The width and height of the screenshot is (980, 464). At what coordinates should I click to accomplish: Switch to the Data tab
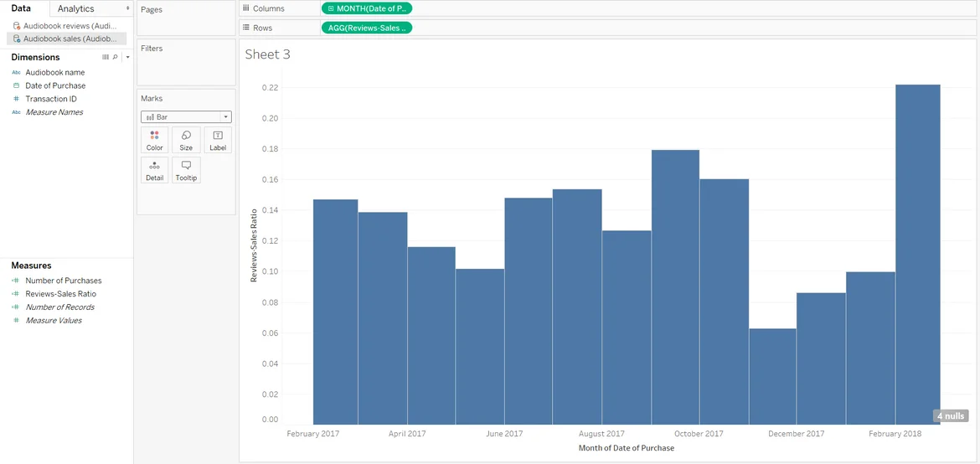[x=21, y=8]
